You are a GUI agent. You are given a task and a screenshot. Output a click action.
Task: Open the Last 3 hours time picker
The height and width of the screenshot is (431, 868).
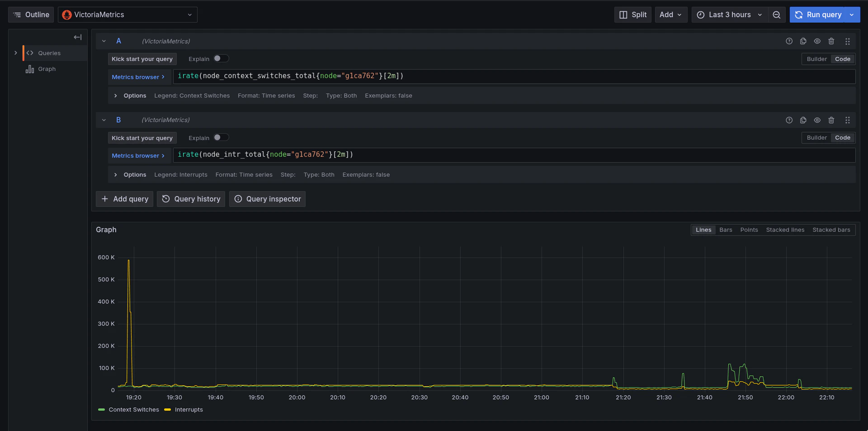pyautogui.click(x=730, y=14)
